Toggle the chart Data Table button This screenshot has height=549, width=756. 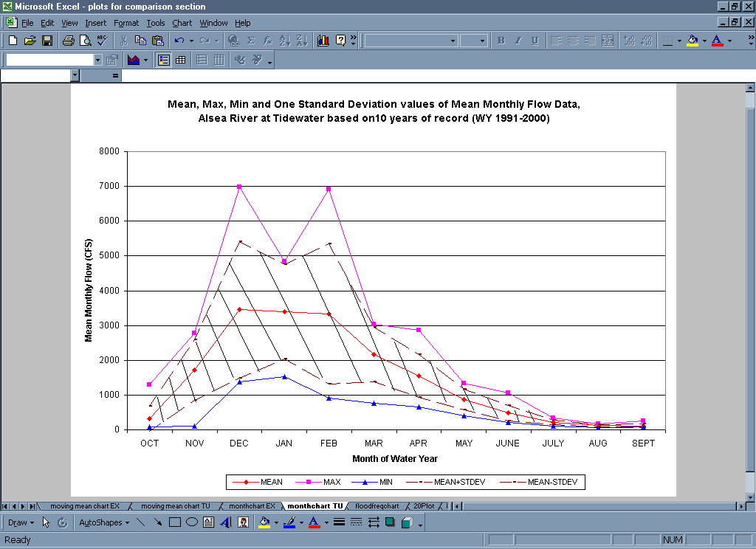[180, 60]
